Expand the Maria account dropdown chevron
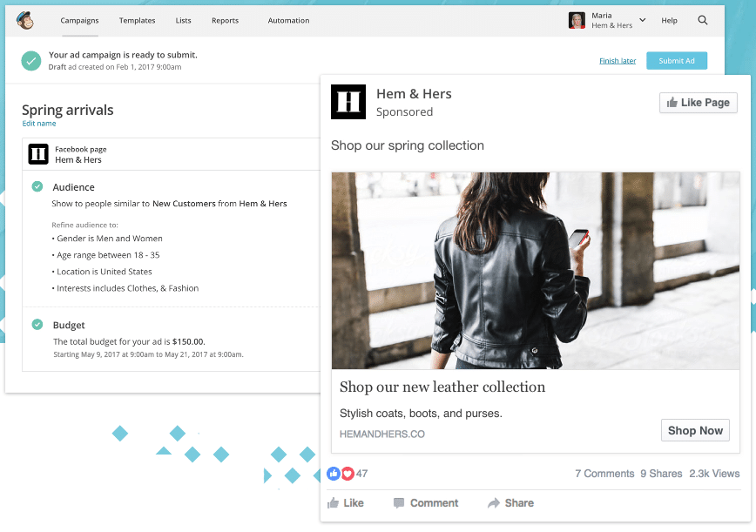The width and height of the screenshot is (756, 532). coord(642,20)
